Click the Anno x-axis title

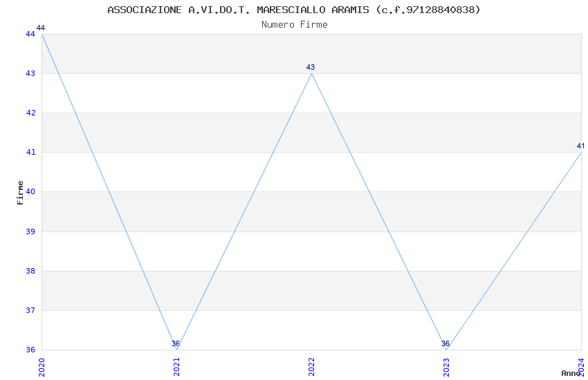(571, 373)
